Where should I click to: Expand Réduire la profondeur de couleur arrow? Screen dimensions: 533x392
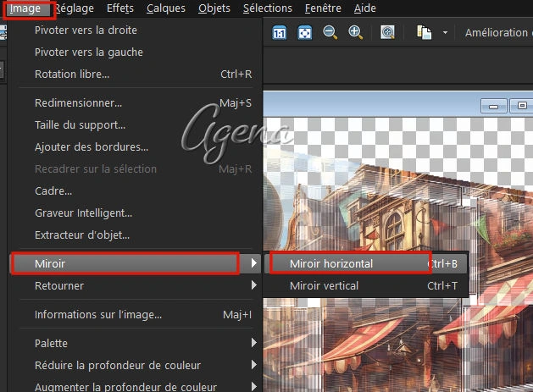point(253,365)
